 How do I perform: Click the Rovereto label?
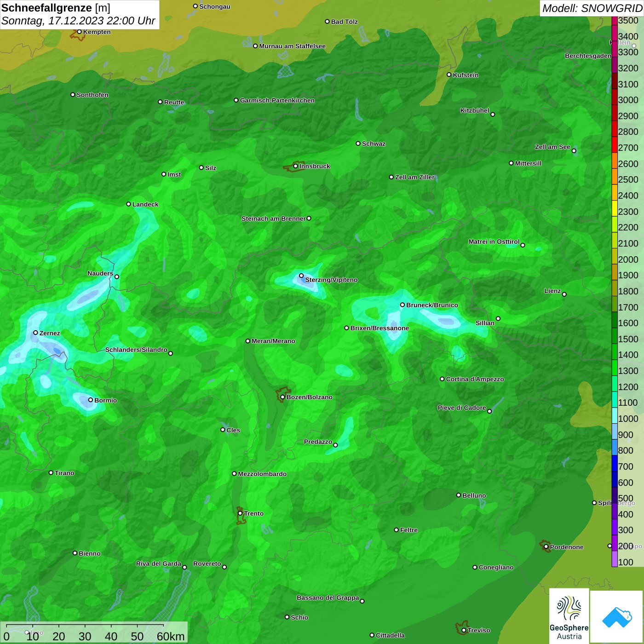coord(207,563)
